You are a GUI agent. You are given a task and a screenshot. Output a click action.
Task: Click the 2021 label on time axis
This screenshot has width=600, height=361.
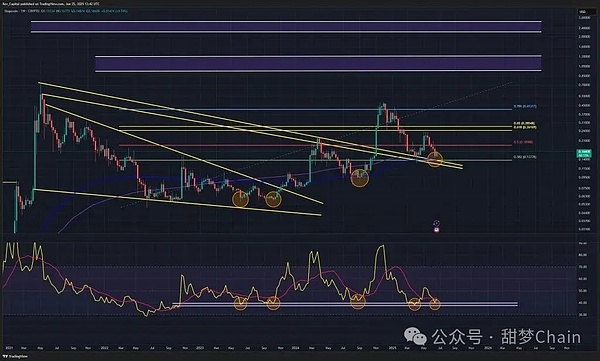coord(9,348)
